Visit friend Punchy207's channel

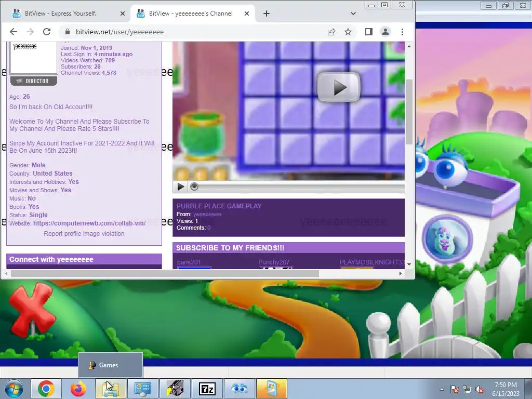(274, 262)
